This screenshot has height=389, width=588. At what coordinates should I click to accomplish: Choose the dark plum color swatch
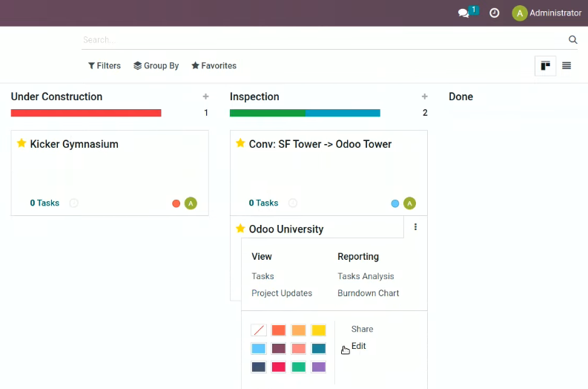(279, 348)
